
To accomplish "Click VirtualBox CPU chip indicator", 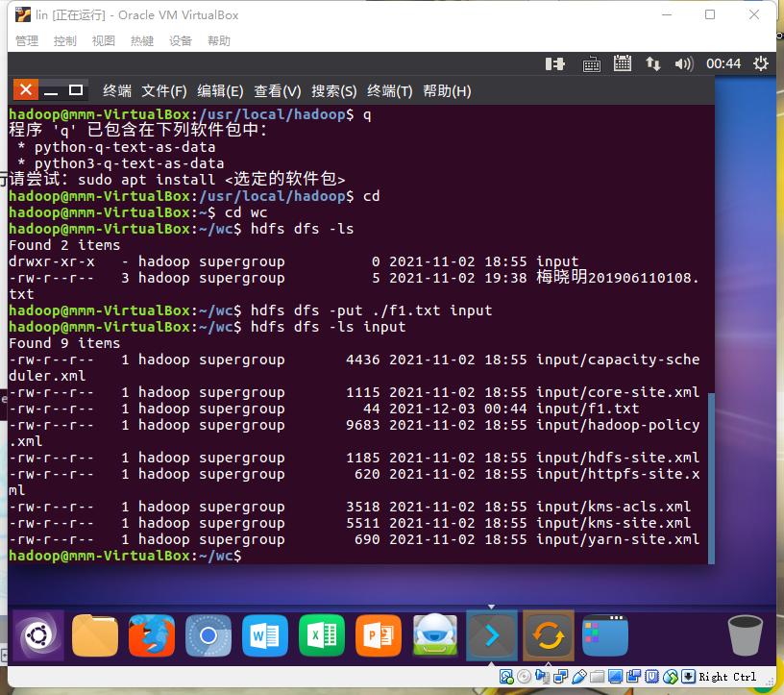I will click(x=651, y=677).
